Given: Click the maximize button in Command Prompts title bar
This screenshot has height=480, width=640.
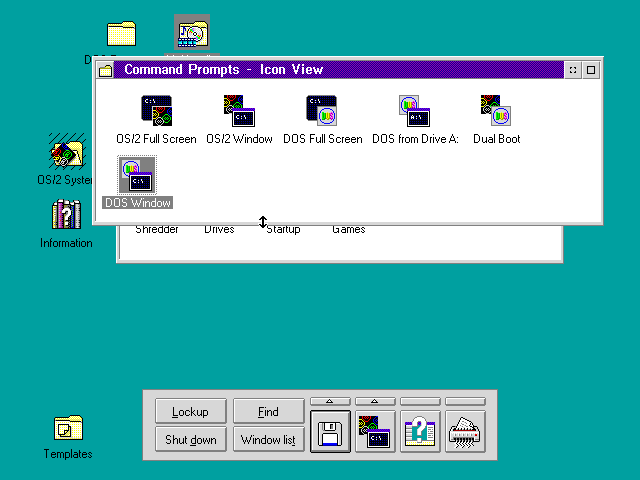Looking at the screenshot, I should [x=591, y=70].
